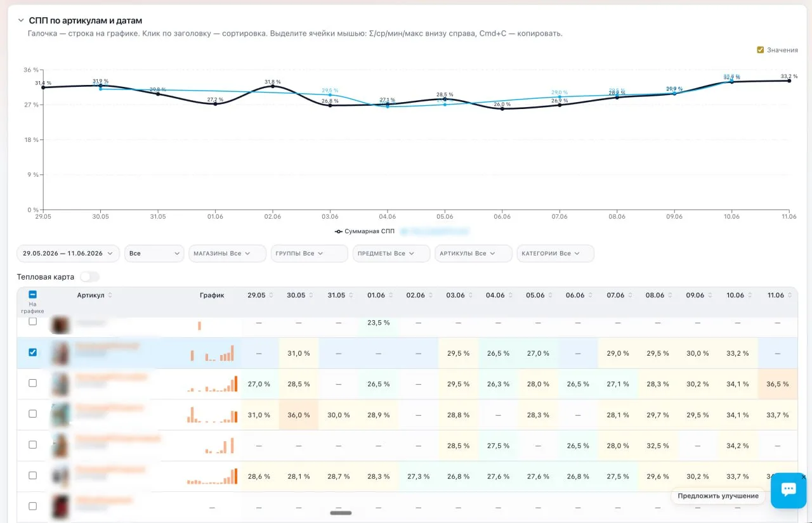Click the 36,0 % cell under 30.05

[x=298, y=415]
